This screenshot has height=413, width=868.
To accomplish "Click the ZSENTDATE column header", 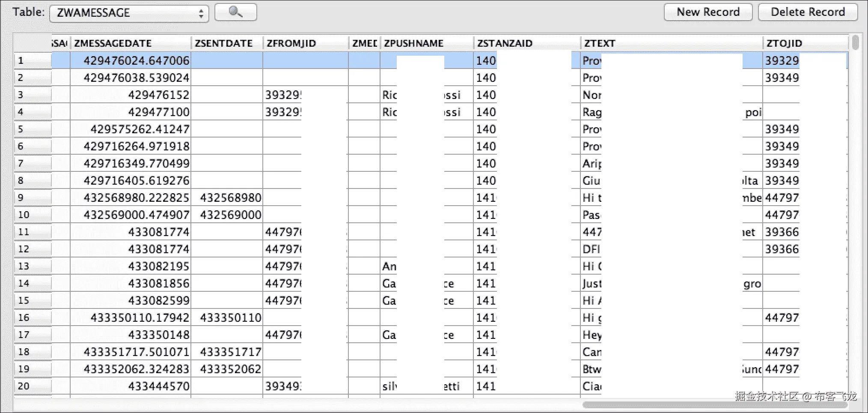I will point(227,43).
